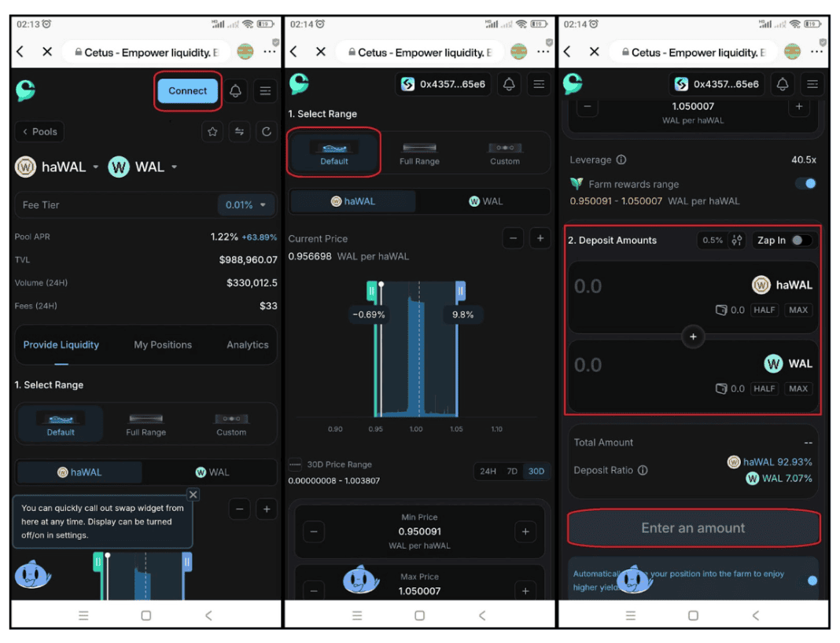Show Leverage info icon
The width and height of the screenshot is (840, 643).
click(x=621, y=160)
